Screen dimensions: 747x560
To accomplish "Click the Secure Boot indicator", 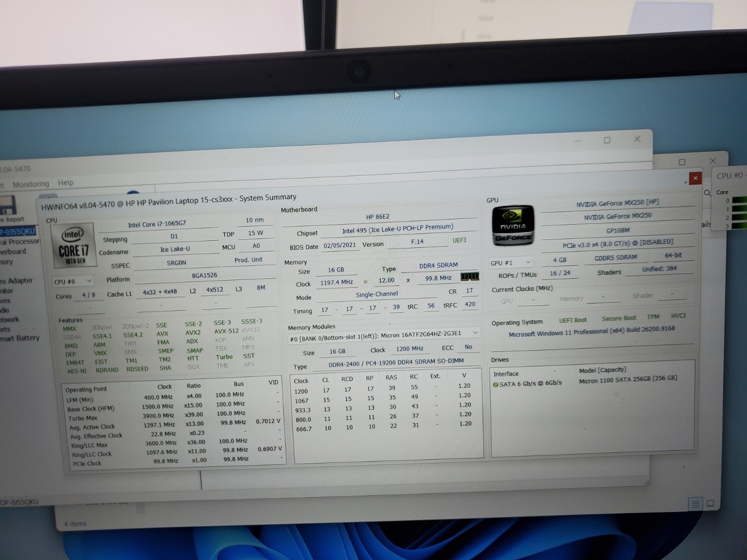I will point(619,318).
